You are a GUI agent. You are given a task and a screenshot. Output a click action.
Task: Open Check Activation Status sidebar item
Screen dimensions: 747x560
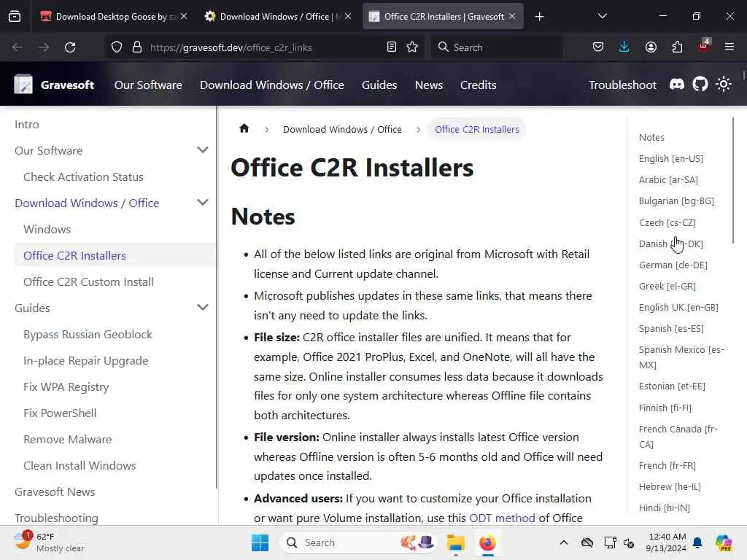[x=83, y=176]
